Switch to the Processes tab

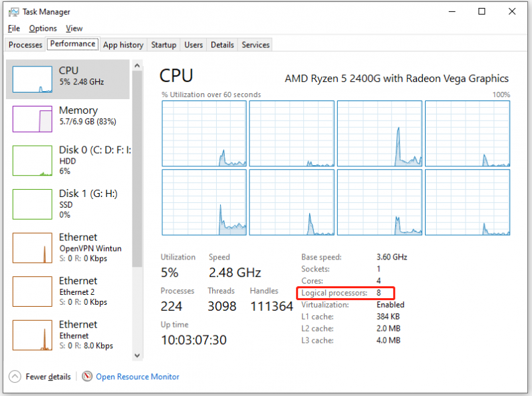(x=25, y=45)
